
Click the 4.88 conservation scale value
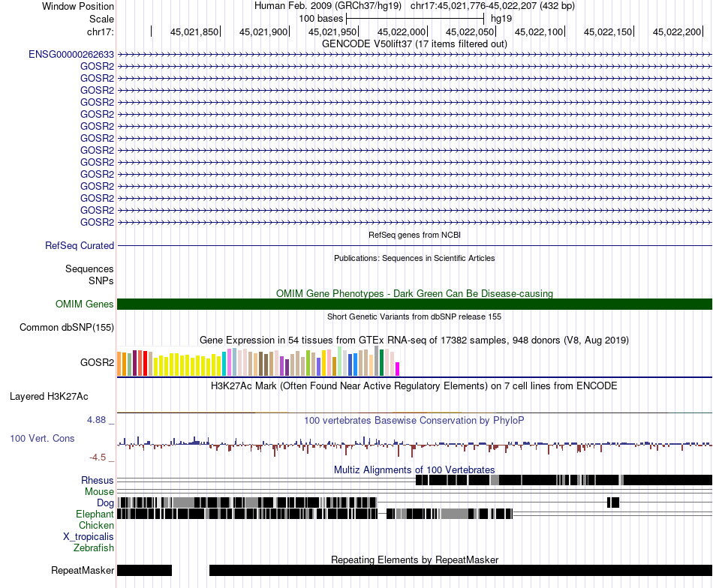[96, 420]
